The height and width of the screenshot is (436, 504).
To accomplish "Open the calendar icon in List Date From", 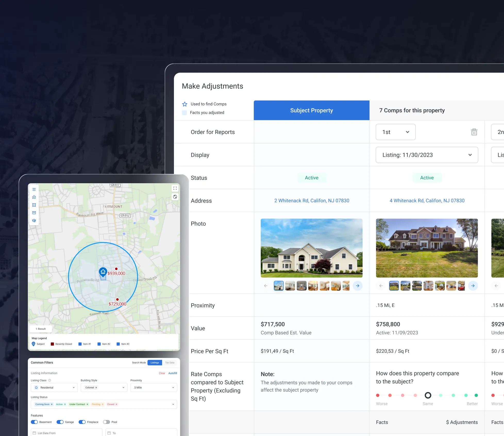I will click(x=35, y=433).
